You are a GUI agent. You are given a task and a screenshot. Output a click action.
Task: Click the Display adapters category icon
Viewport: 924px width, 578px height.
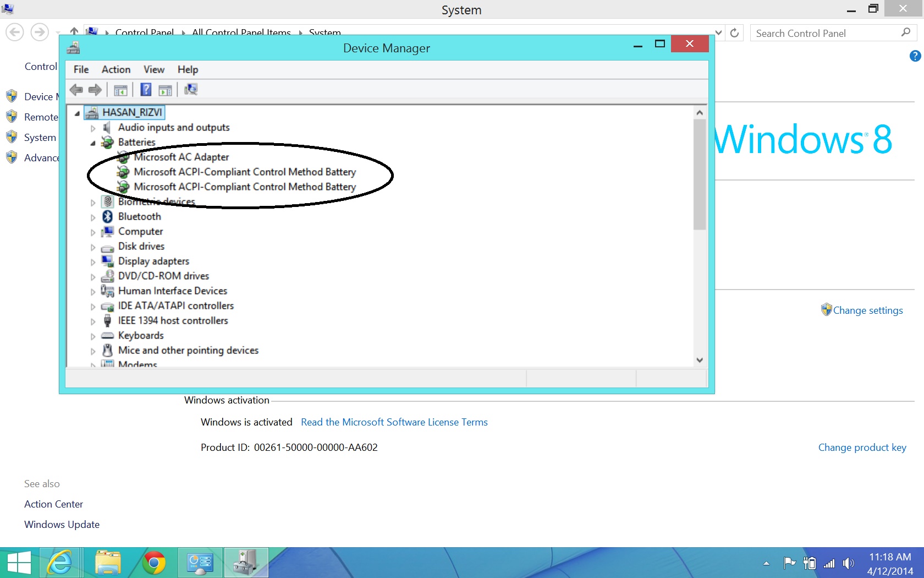[107, 261]
